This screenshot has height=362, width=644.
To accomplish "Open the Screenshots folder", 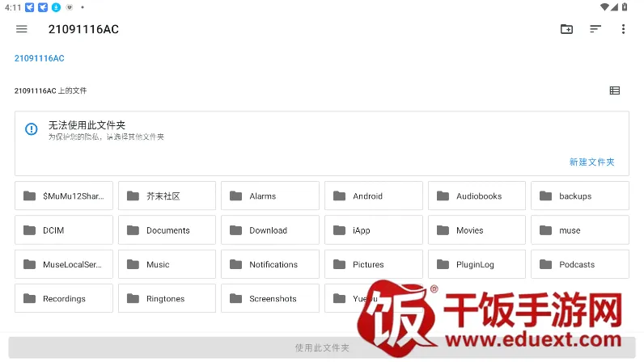I will click(269, 299).
